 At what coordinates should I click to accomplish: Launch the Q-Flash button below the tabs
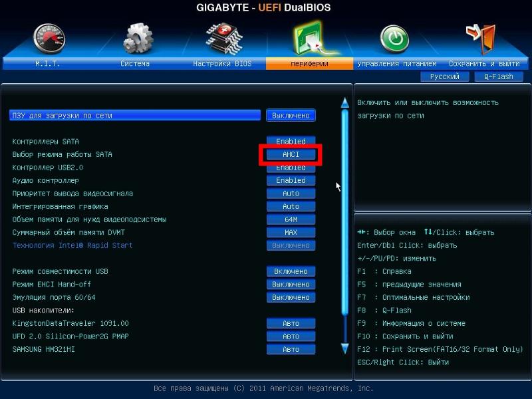(498, 76)
